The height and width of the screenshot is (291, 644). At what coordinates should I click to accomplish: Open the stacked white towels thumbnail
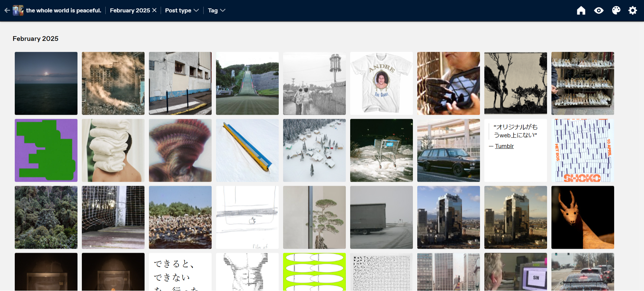point(113,151)
